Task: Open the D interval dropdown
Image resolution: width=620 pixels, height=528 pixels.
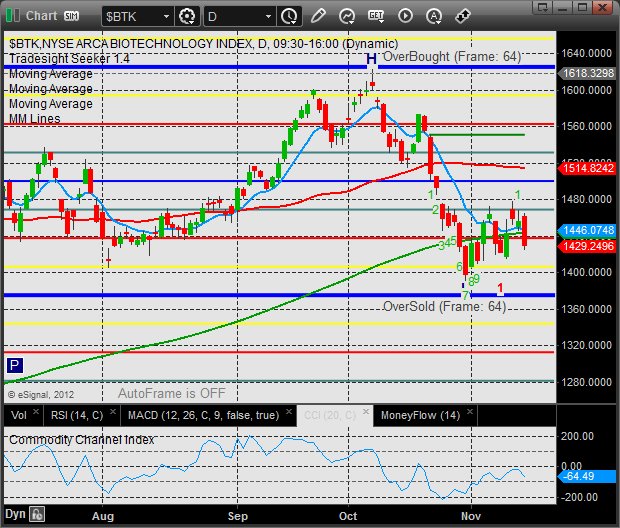Action: click(x=268, y=17)
